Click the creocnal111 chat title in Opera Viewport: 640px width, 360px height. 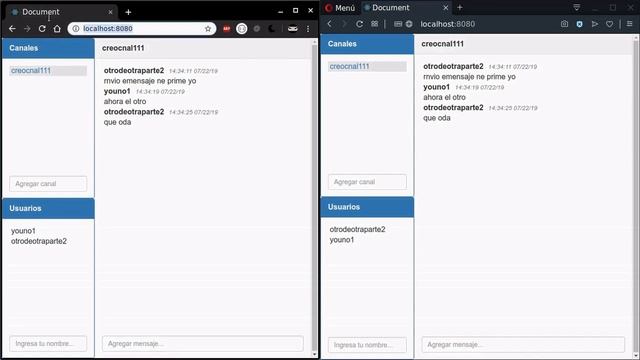442,44
